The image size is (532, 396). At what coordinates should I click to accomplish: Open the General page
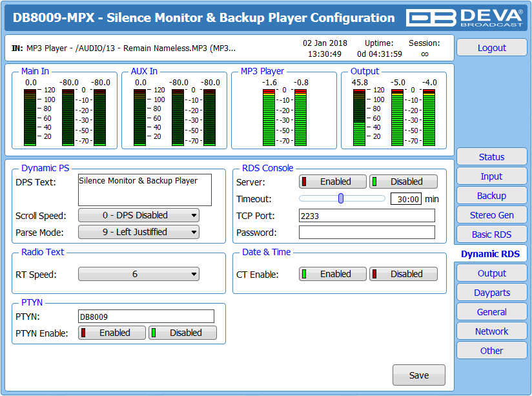coord(491,312)
